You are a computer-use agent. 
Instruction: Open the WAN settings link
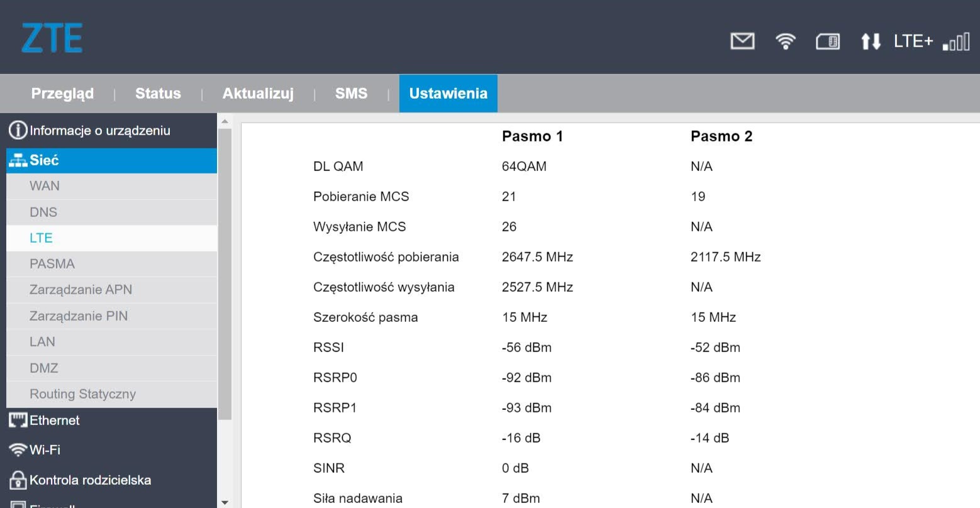(45, 186)
